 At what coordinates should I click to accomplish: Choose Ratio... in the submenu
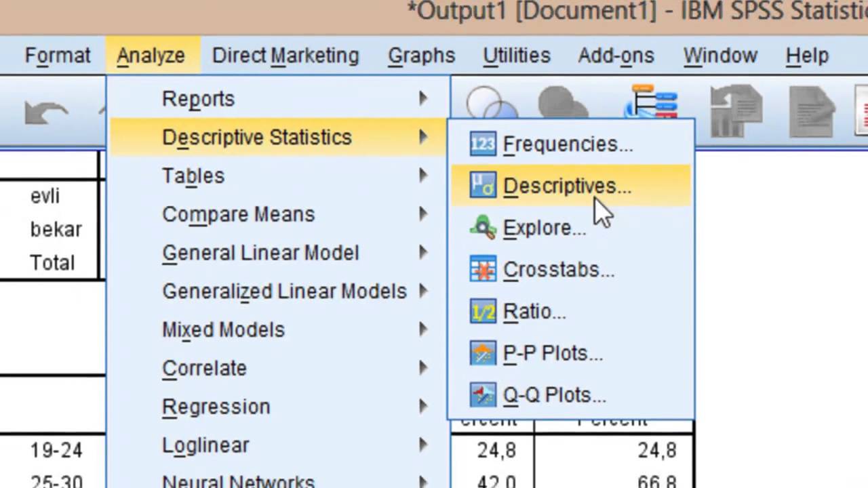click(x=571, y=311)
